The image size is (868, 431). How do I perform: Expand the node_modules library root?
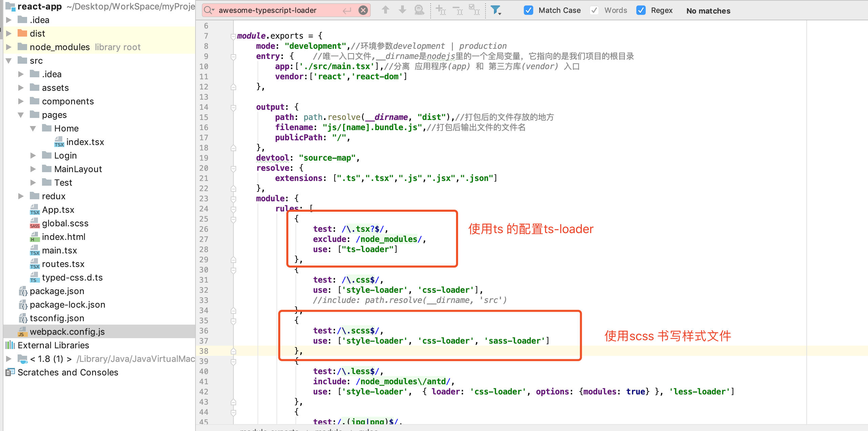[x=9, y=47]
